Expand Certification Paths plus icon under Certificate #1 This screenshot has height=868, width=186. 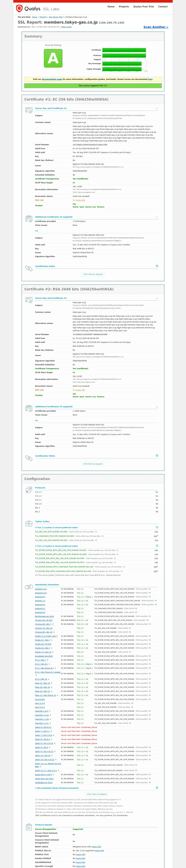click(157, 266)
